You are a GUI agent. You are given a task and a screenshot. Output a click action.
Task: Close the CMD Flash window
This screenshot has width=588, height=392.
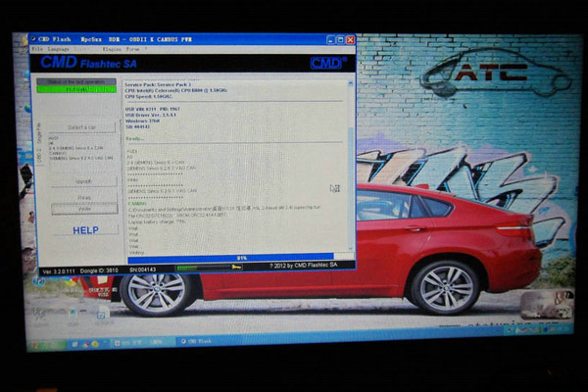350,40
